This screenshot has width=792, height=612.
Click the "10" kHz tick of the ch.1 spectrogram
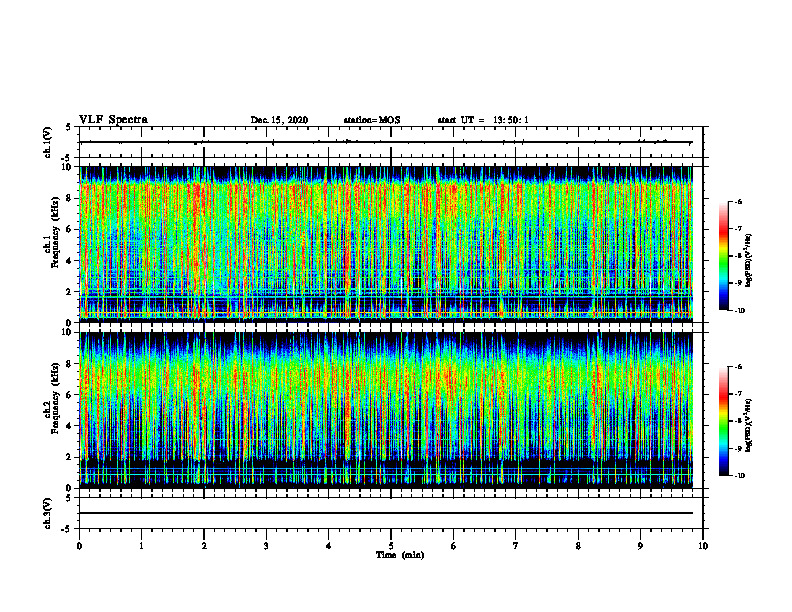(67, 167)
